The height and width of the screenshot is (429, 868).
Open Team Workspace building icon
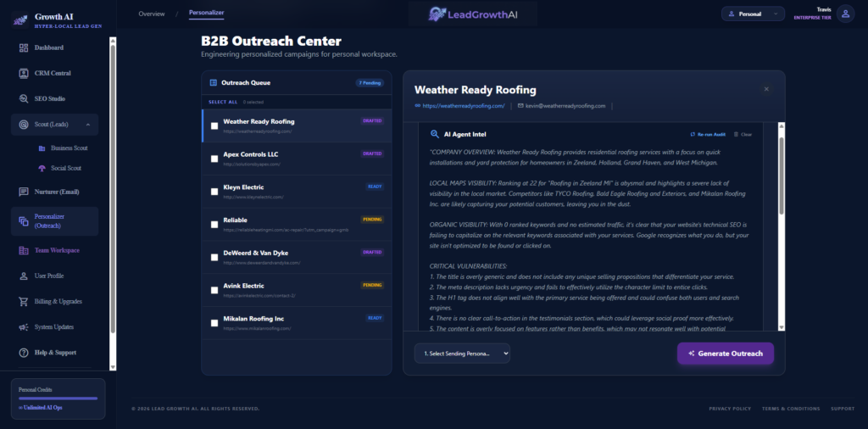pyautogui.click(x=23, y=251)
